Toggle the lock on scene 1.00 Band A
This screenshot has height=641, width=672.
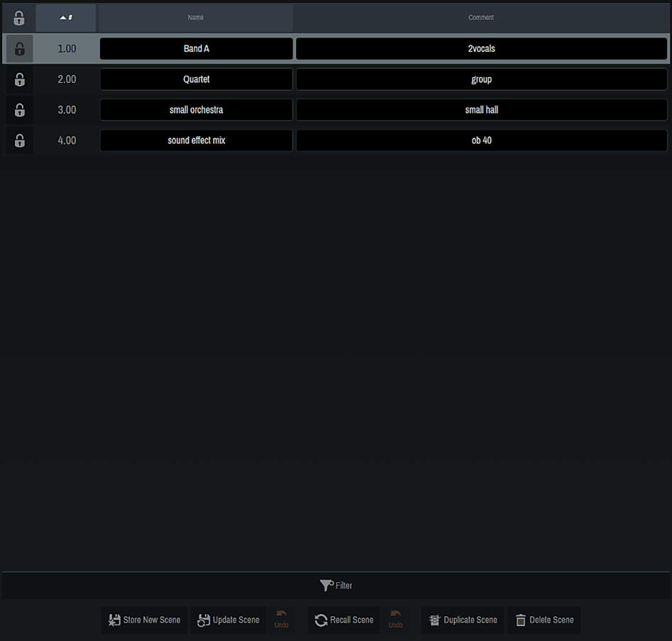click(19, 48)
